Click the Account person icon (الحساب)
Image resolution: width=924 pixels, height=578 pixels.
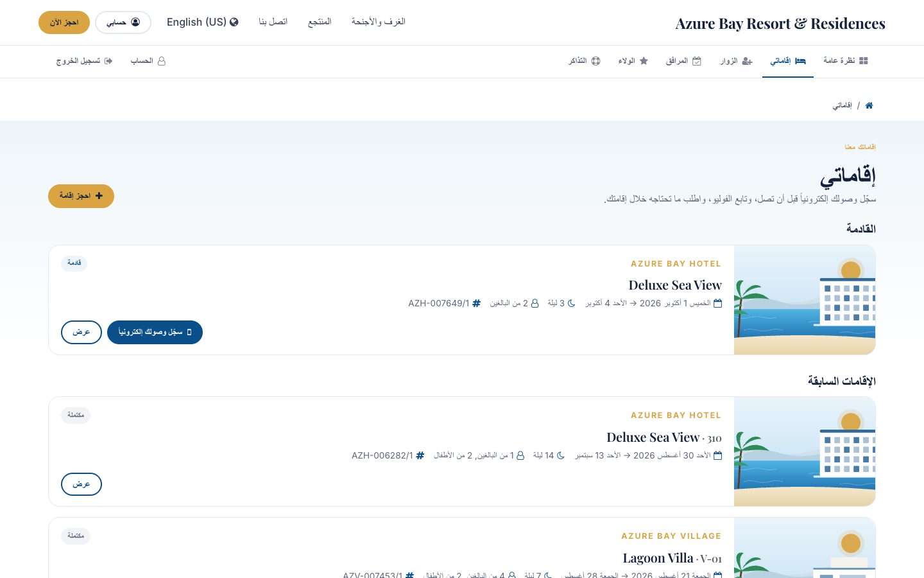162,61
